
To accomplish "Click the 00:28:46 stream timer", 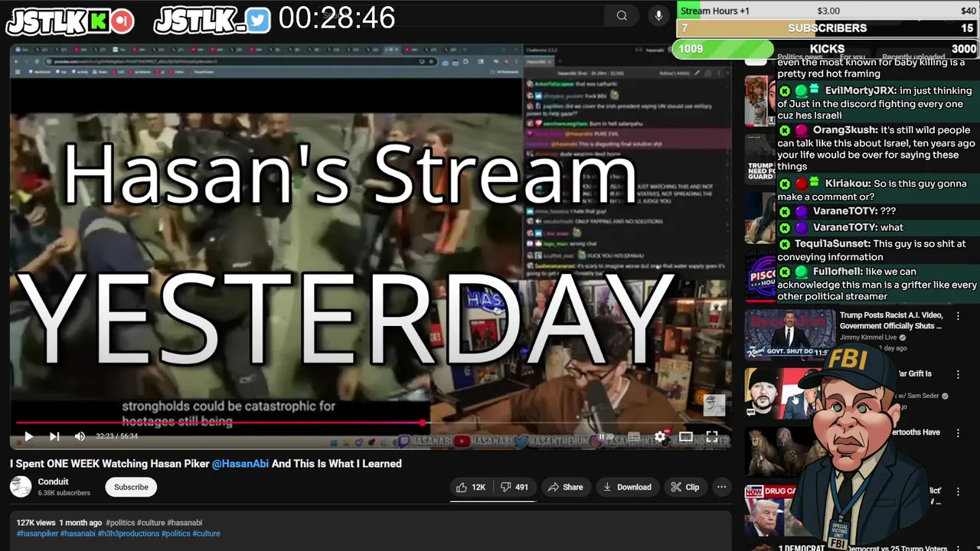I will [x=337, y=18].
